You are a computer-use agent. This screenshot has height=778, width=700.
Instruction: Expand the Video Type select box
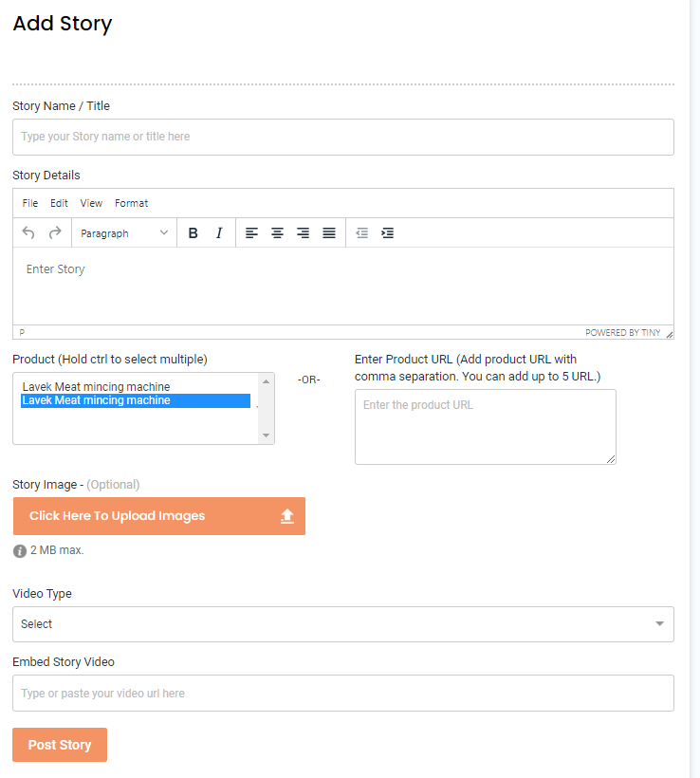click(343, 624)
